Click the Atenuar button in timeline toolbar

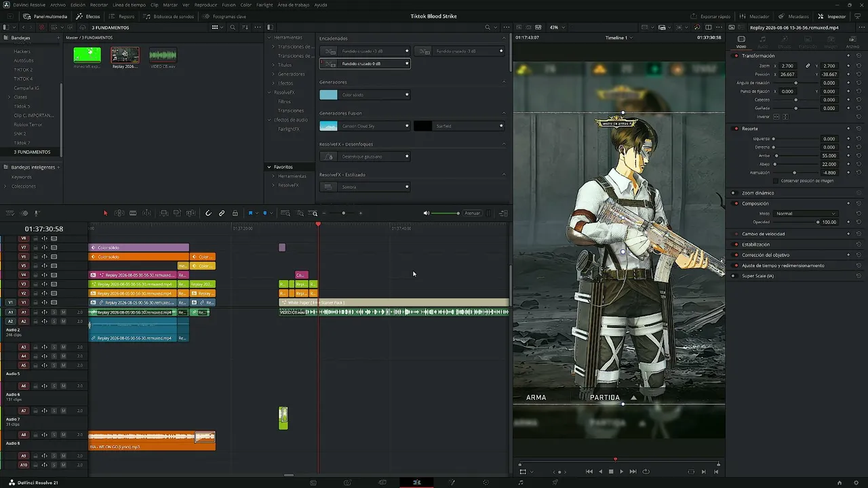473,213
